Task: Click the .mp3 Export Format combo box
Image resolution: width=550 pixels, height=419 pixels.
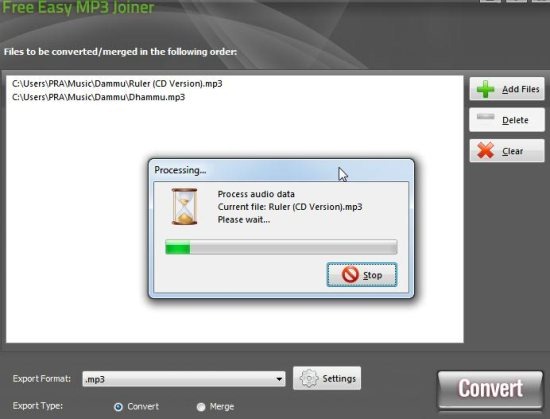Action: pyautogui.click(x=183, y=379)
